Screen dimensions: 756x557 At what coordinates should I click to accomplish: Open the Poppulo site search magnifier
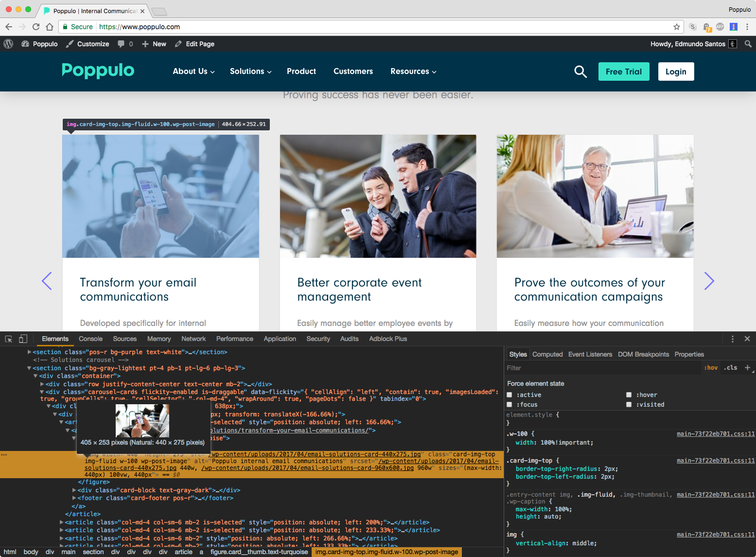(x=580, y=72)
